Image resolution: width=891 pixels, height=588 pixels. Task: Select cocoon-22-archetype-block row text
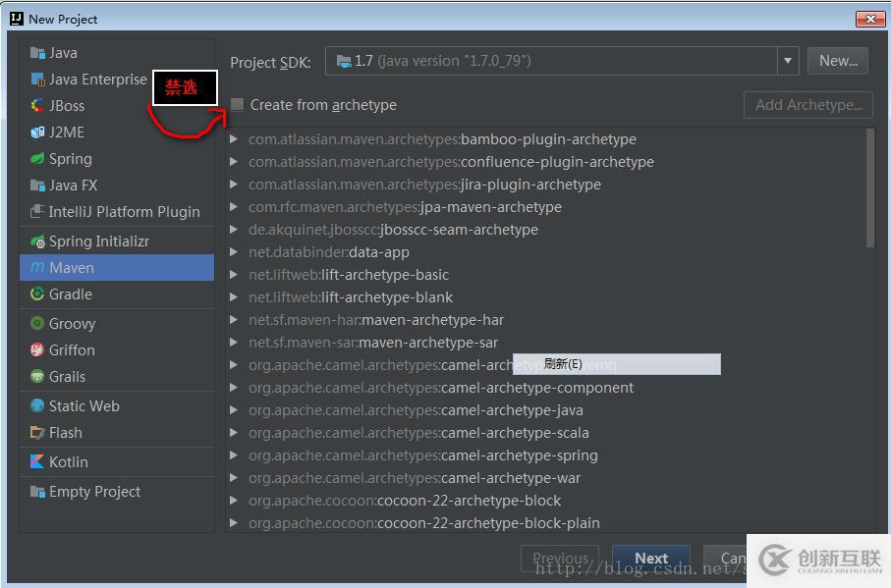pyautogui.click(x=405, y=501)
